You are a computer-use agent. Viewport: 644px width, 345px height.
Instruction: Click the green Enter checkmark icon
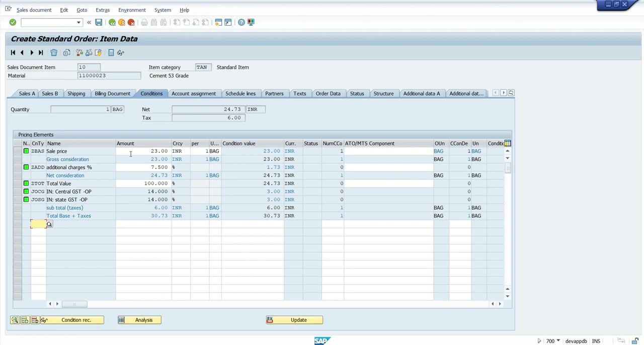pos(13,22)
